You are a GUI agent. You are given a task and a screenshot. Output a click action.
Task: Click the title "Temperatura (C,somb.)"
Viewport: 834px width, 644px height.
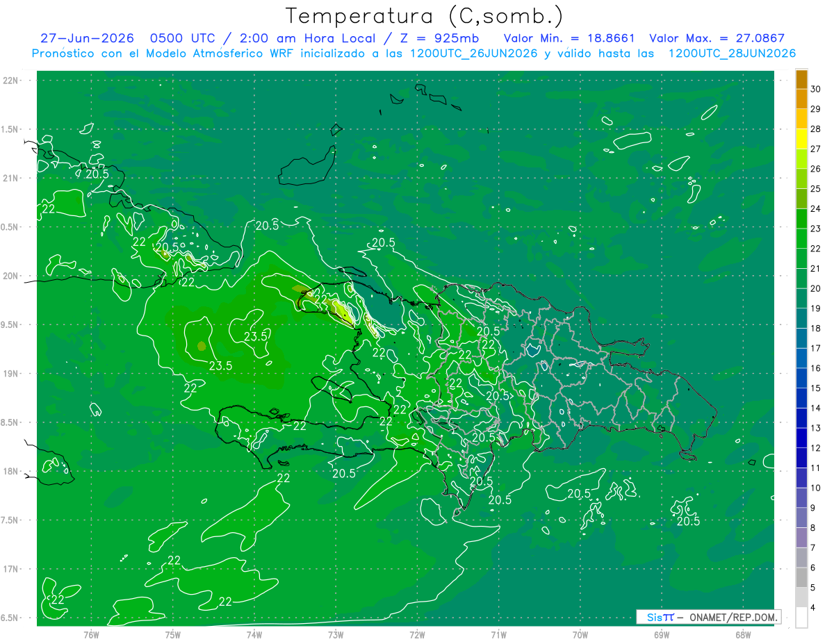(425, 16)
